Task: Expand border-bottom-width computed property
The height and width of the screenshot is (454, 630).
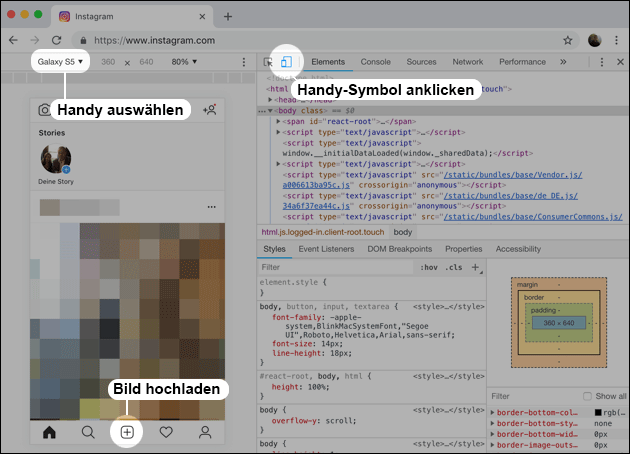Action: (493, 434)
